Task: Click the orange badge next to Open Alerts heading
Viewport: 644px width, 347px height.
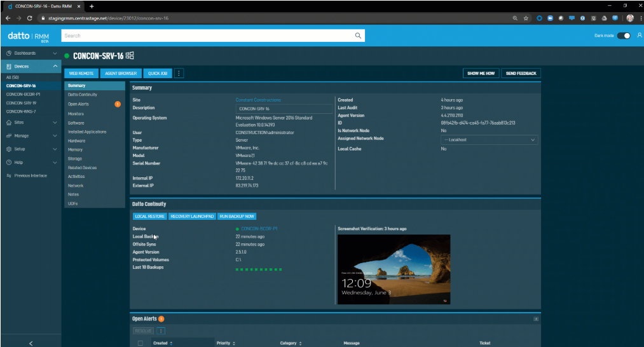Action: [x=161, y=318]
